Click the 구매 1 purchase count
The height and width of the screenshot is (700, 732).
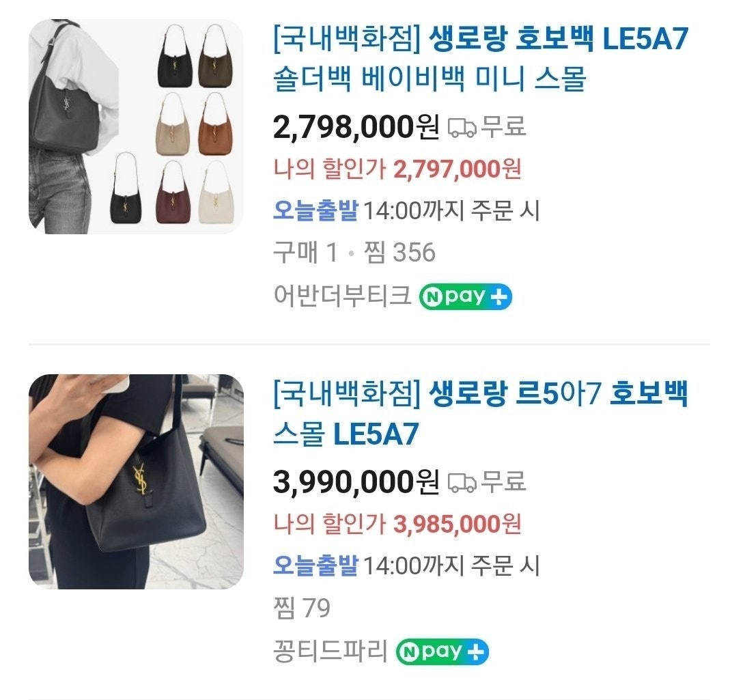[x=305, y=253]
